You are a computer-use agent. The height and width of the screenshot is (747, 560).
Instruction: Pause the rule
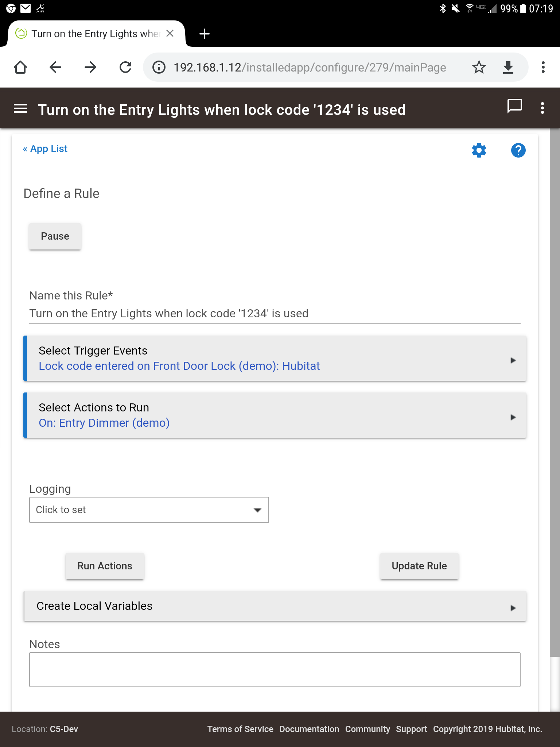coord(55,236)
